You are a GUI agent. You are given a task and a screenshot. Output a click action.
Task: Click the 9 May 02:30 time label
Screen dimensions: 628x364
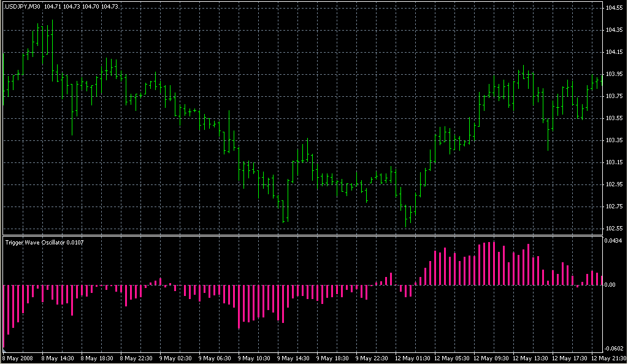coord(175,358)
